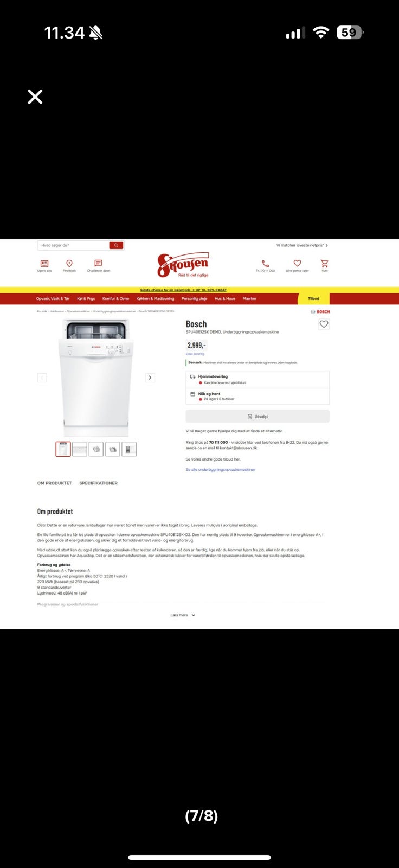Click the Klik og hent pickup option
This screenshot has height=868, width=399.
[x=258, y=397]
